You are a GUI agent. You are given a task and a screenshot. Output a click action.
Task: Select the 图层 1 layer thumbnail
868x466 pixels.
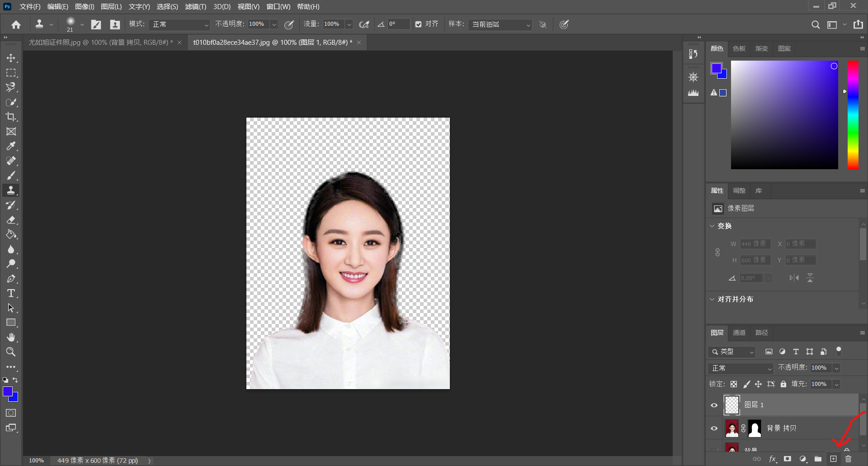731,404
